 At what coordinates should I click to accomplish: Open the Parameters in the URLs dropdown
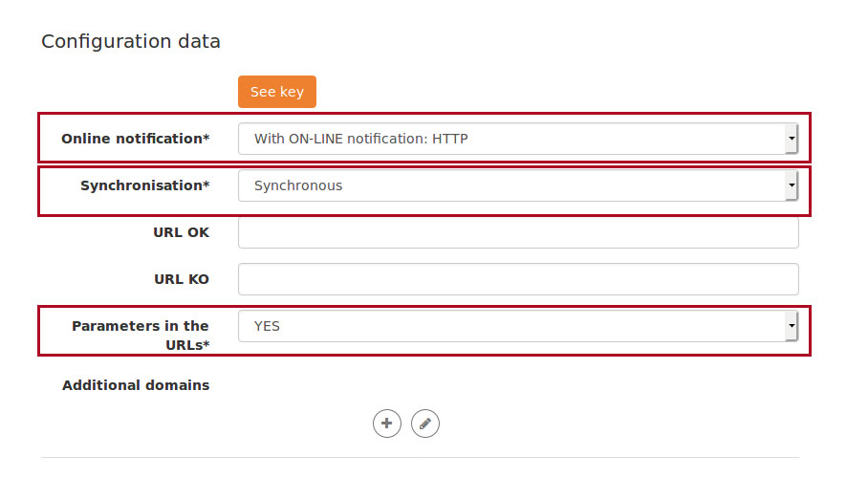518,326
